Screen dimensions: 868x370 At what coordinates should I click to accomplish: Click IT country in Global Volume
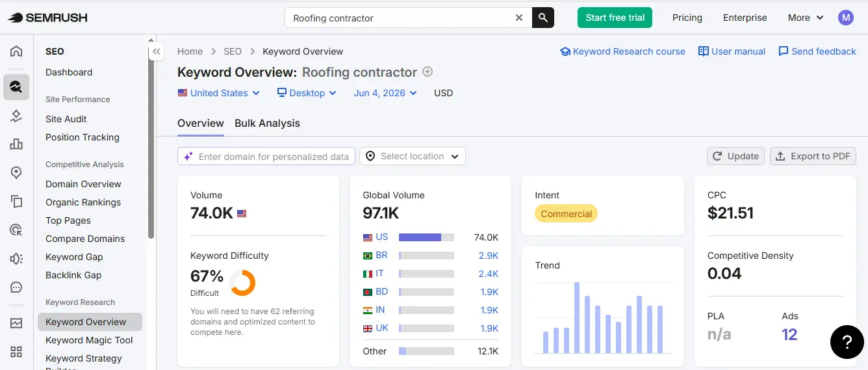pyautogui.click(x=379, y=274)
